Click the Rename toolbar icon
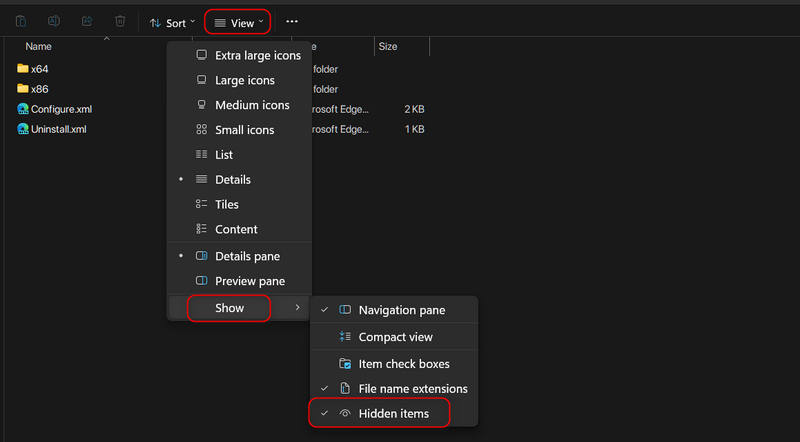This screenshot has width=800, height=442. click(x=54, y=21)
